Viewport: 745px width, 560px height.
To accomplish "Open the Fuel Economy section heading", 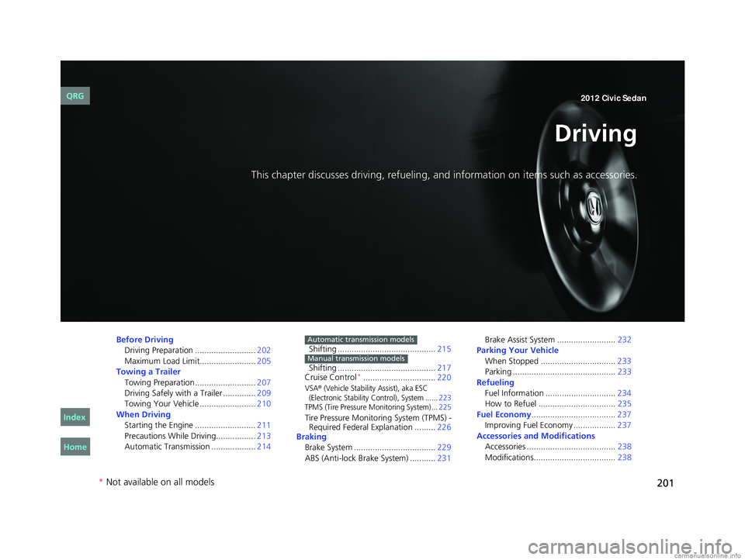I will pyautogui.click(x=504, y=414).
